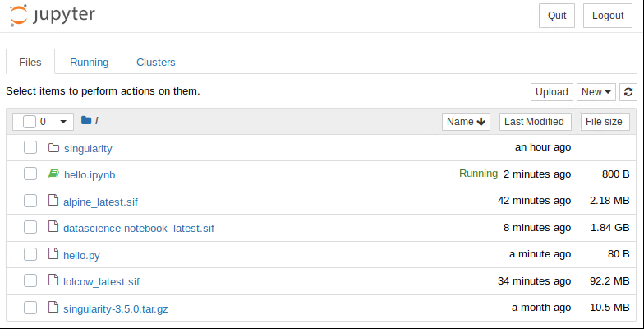Screen dimensions: 644x329
Task: Select the hello.py checkbox
Action: [x=30, y=255]
